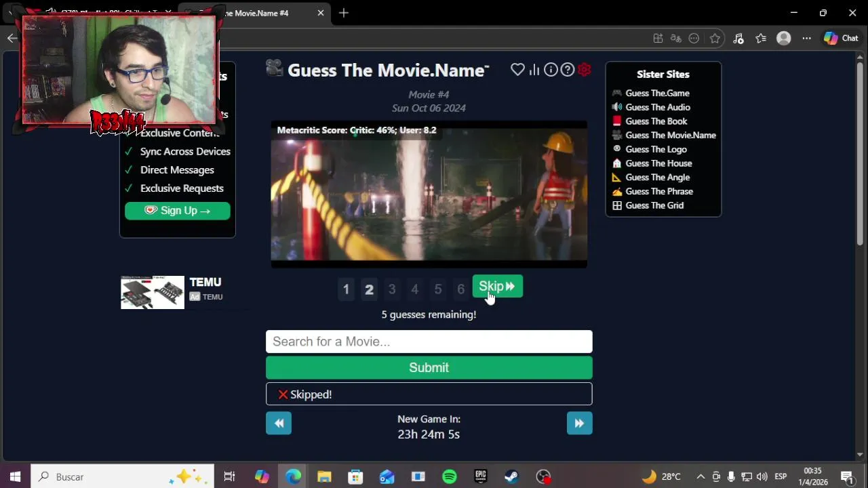Screen dimensions: 868x488
Task: Open the browser profile avatar
Action: point(784,39)
